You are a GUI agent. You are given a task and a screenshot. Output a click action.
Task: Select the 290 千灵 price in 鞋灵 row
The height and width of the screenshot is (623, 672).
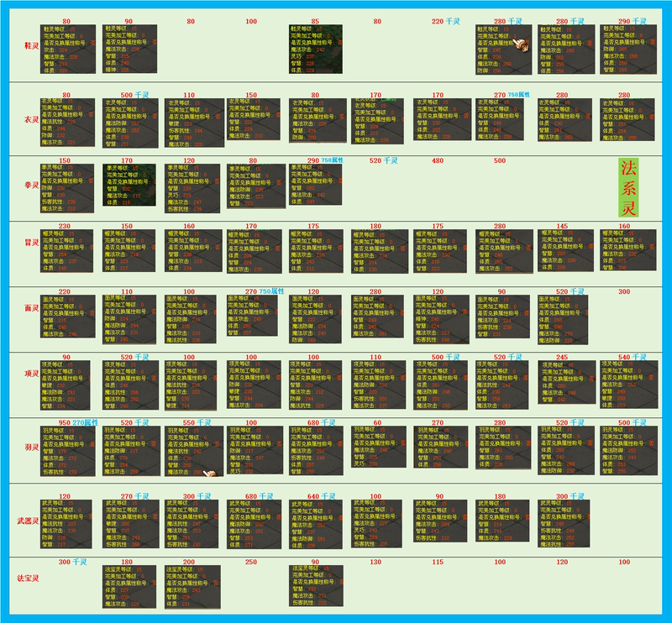633,22
